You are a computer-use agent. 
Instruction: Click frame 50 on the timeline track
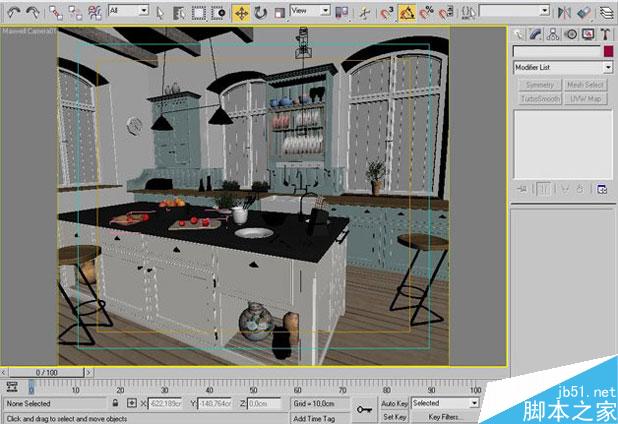tap(254, 387)
